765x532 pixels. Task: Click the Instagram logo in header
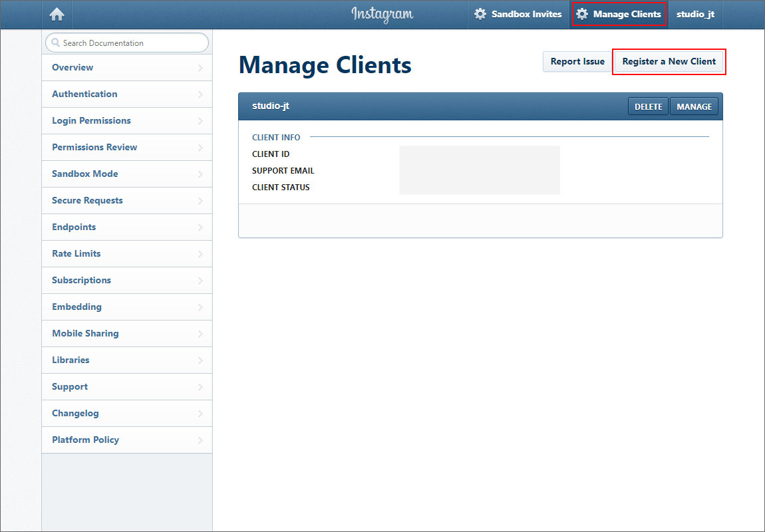point(382,14)
